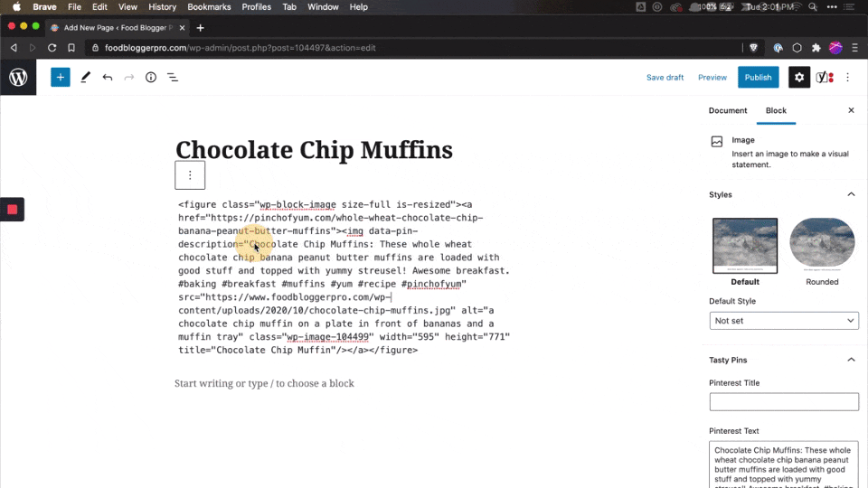This screenshot has width=868, height=488.
Task: Open Brave Shields icon
Action: tap(753, 48)
